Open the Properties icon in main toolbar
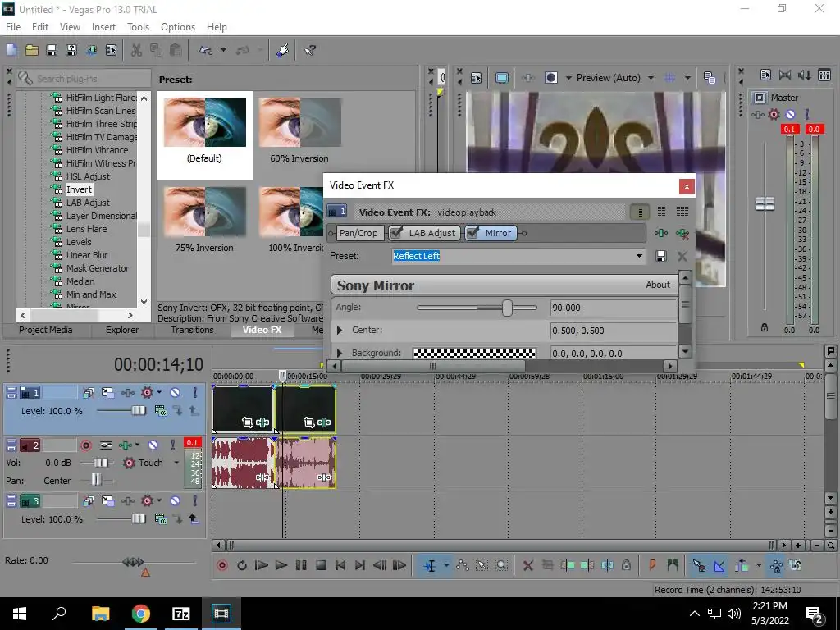The height and width of the screenshot is (630, 840). [x=111, y=50]
